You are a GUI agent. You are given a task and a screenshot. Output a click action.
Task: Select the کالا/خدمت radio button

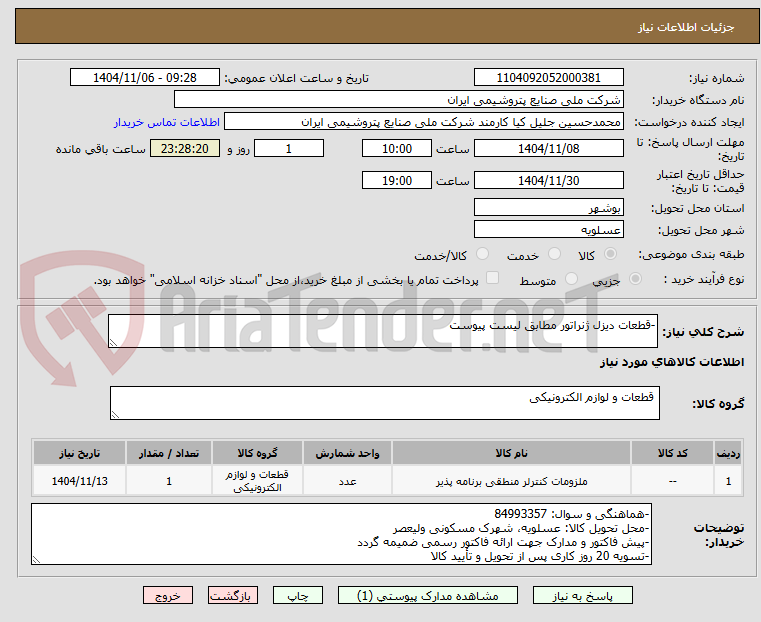[x=482, y=254]
